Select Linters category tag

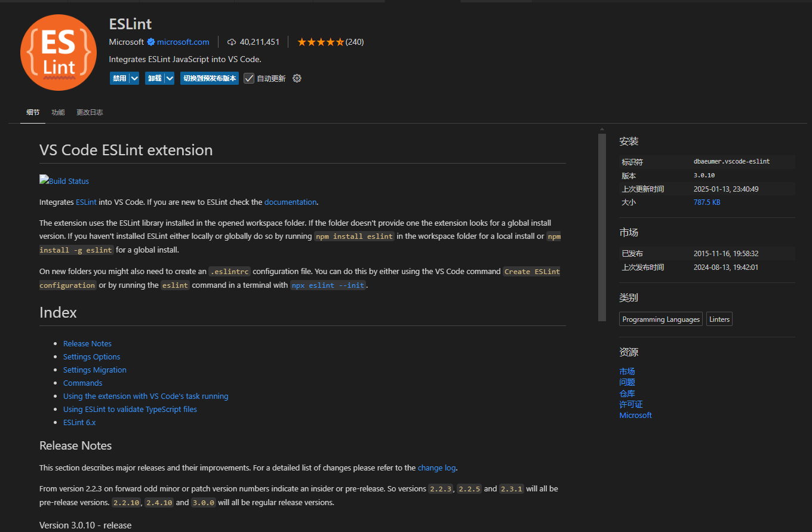tap(719, 319)
